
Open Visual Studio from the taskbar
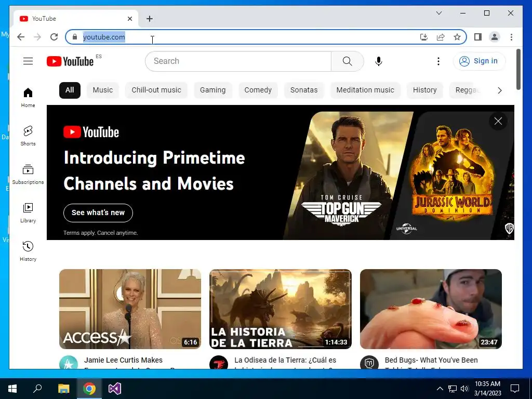click(x=115, y=389)
